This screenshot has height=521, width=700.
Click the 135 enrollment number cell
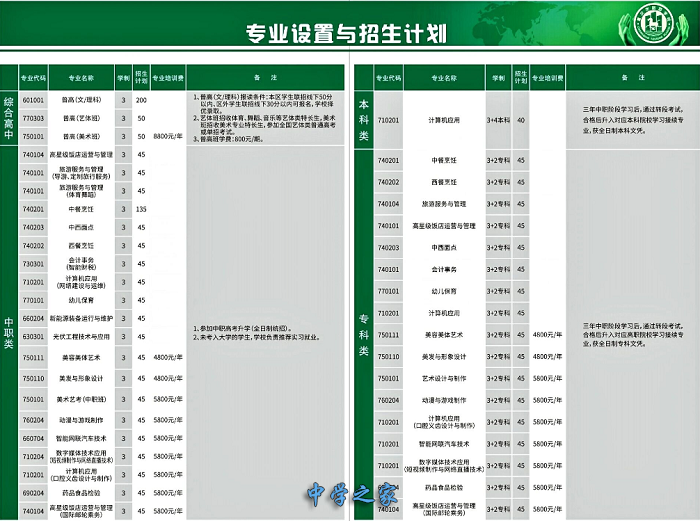click(142, 209)
